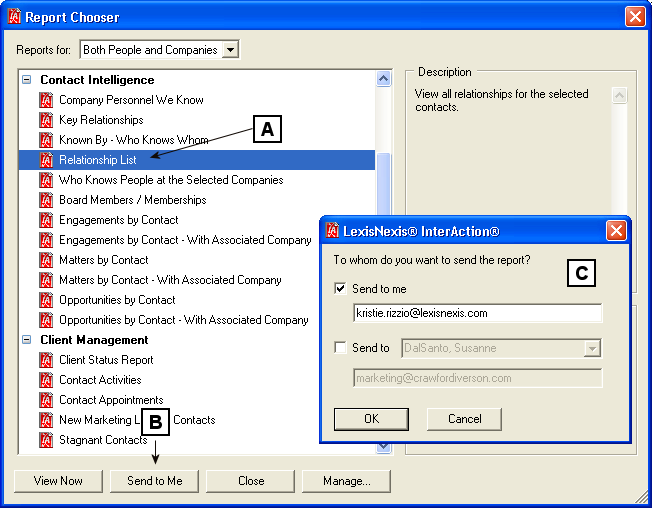Click the View Now button

[58, 481]
